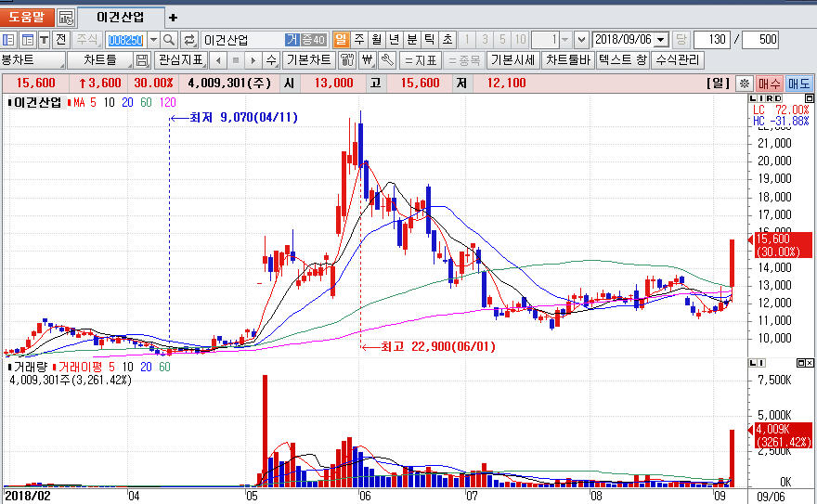Add a new tab with plus button
Screen dimensions: 817x504
pyautogui.click(x=173, y=18)
